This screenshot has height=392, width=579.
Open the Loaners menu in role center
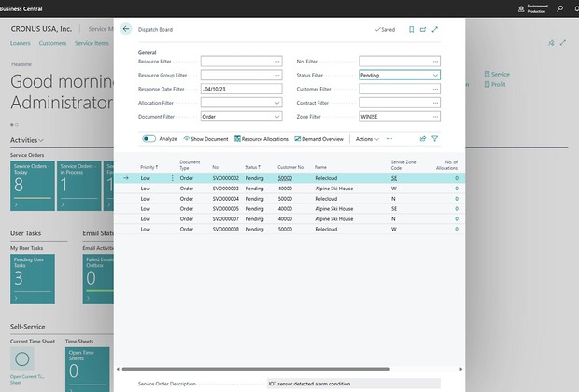[x=20, y=43]
